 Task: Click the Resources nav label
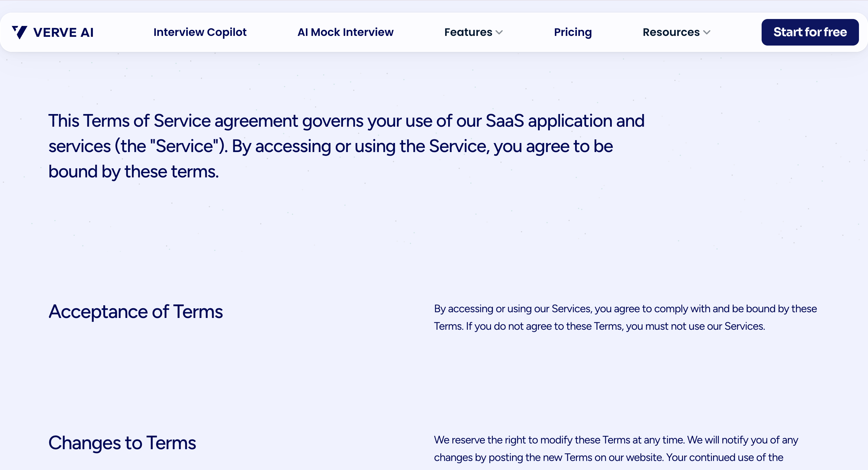pyautogui.click(x=671, y=32)
